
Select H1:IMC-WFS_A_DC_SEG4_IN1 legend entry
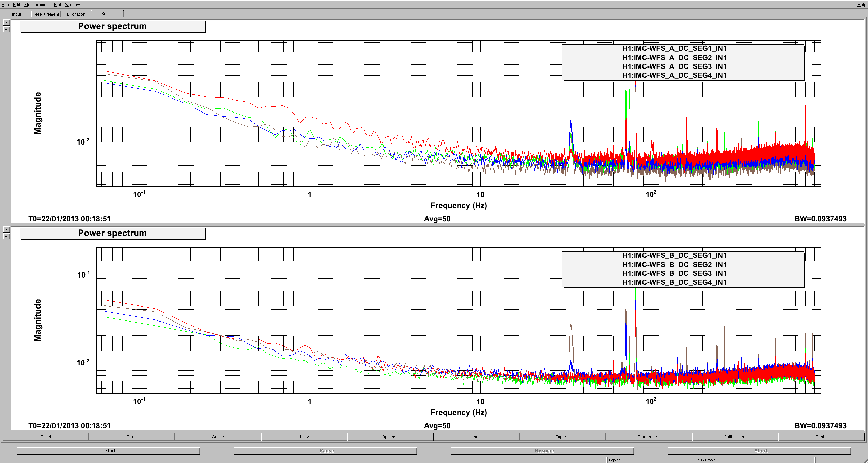(x=674, y=75)
